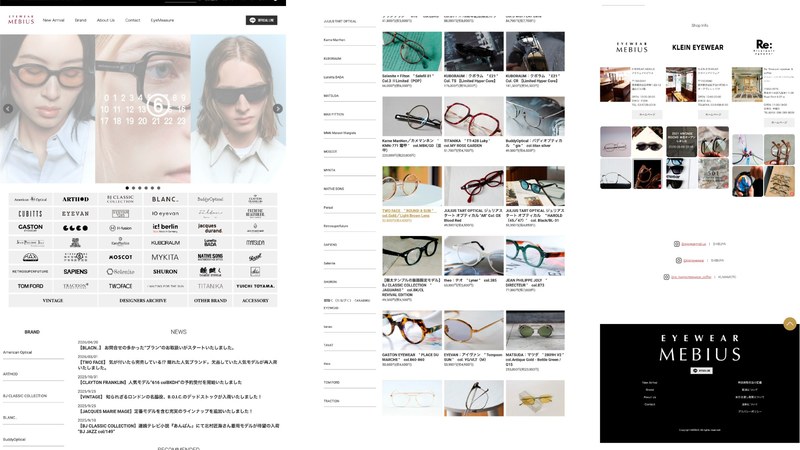The image size is (800, 450).
Task: Open the EyeMeasure menu item
Action: coord(162,20)
